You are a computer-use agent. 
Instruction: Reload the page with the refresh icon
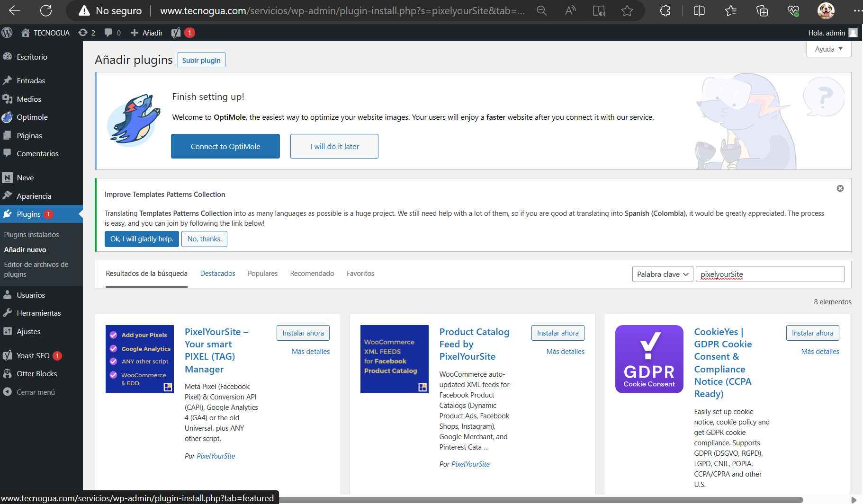[46, 10]
